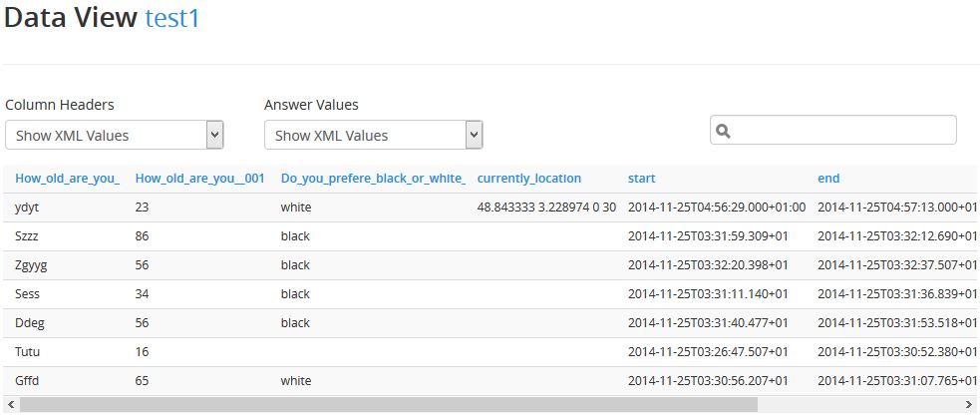This screenshot has height=419, width=980.
Task: Click inside the search input field
Action: (833, 130)
